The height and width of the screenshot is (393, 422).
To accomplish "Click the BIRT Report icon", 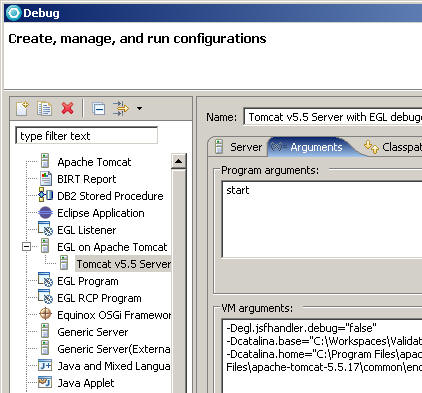I will [x=46, y=178].
